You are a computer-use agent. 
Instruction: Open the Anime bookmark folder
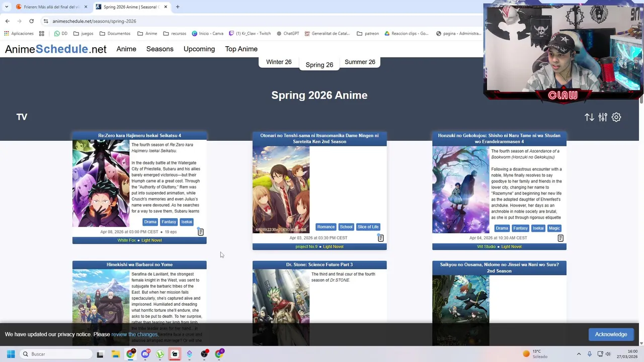(x=147, y=34)
